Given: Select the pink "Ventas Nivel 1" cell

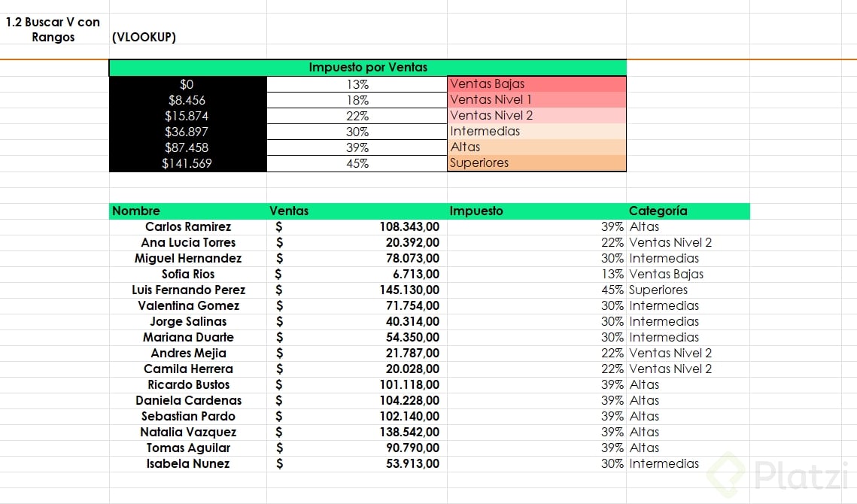Looking at the screenshot, I should (x=536, y=100).
